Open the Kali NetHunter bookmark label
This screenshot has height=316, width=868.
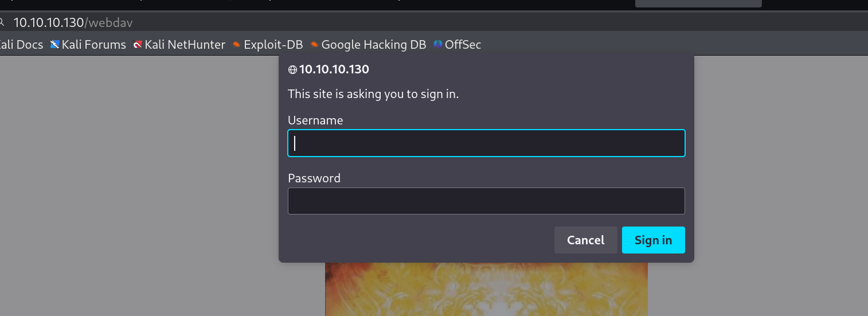[x=185, y=45]
